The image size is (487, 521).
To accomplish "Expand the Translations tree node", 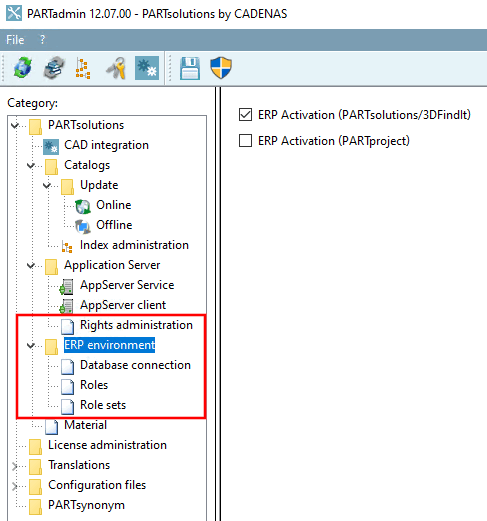I will [14, 466].
